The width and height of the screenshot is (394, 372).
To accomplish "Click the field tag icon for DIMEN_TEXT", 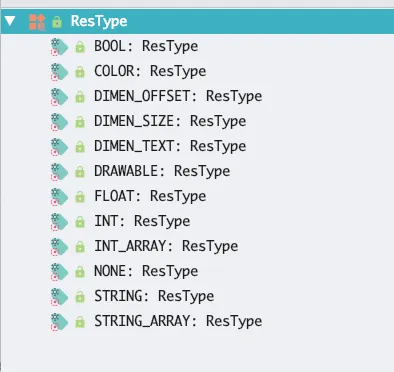I will click(59, 147).
